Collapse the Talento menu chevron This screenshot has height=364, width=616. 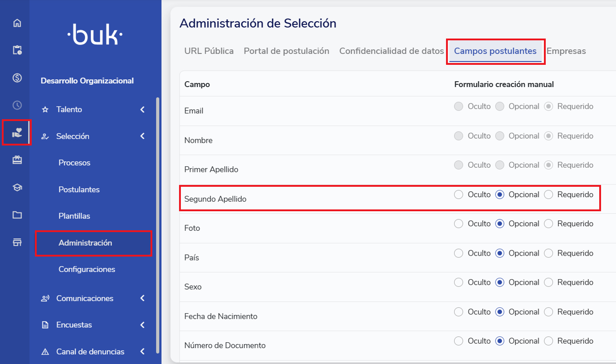[142, 110]
